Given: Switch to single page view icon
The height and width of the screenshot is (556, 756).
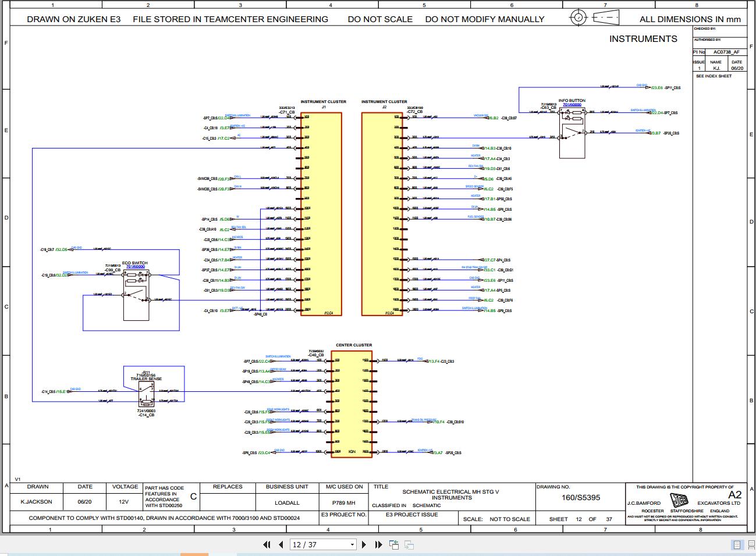Looking at the screenshot, I should tap(737, 545).
